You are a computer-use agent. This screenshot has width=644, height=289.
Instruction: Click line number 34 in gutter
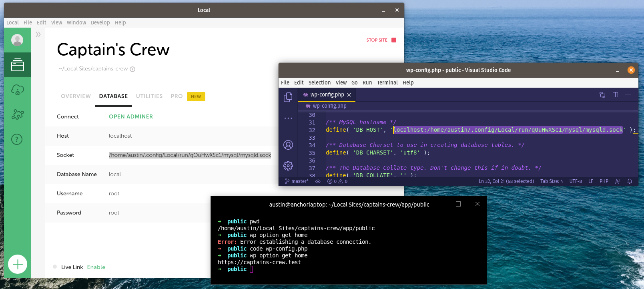click(312, 145)
